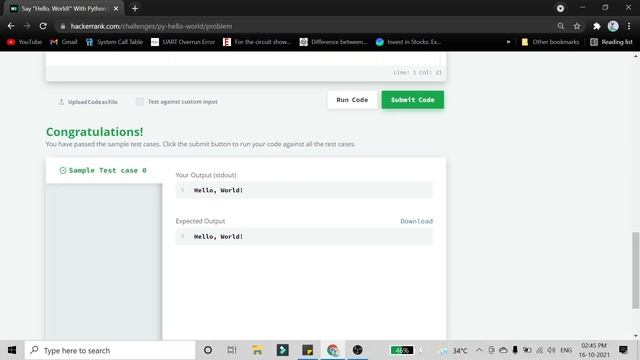Screen dimensions: 640x360
Task: Click the battery 46% indicator
Action: pyautogui.click(x=402, y=350)
